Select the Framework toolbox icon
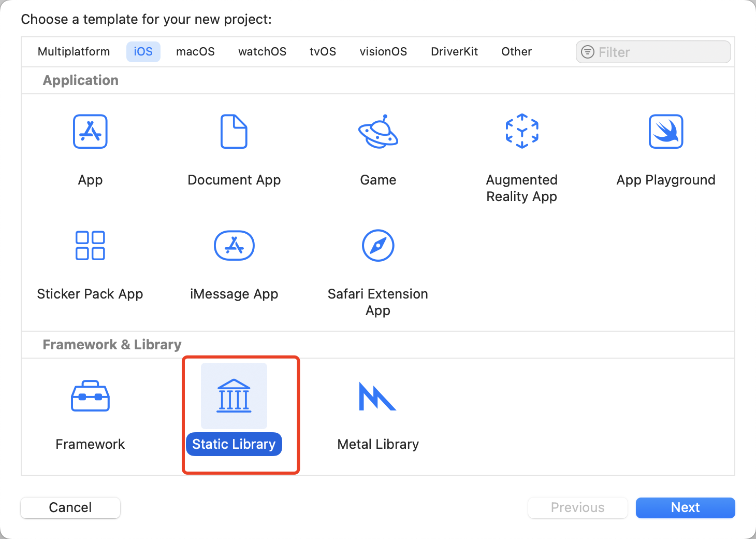The image size is (756, 539). (90, 396)
